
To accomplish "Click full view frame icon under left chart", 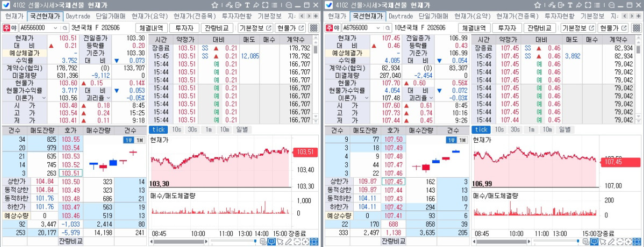I will tap(314, 242).
